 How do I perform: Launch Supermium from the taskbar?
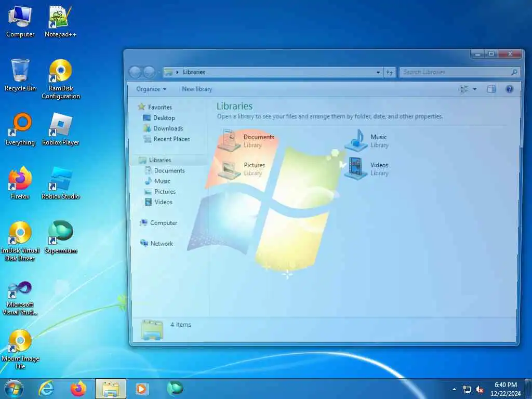click(x=175, y=389)
